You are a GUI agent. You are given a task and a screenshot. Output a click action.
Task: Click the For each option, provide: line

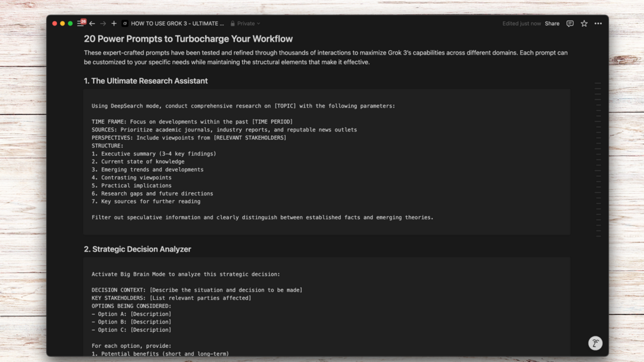(x=131, y=345)
